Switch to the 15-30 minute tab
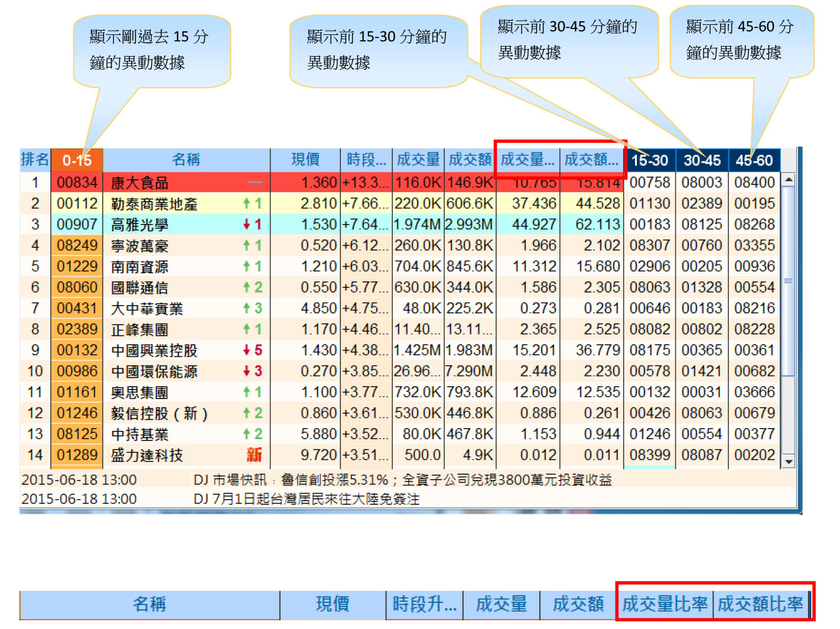 (650, 160)
